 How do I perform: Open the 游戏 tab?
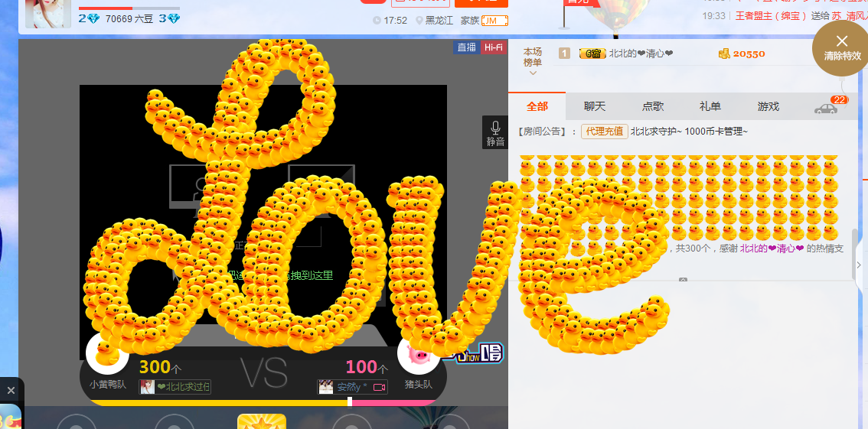click(x=768, y=106)
